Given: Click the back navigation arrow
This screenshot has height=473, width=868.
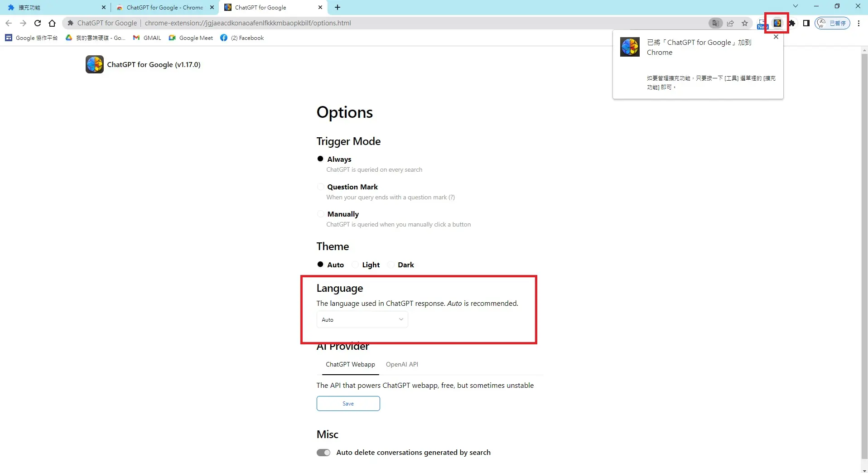Looking at the screenshot, I should 9,23.
